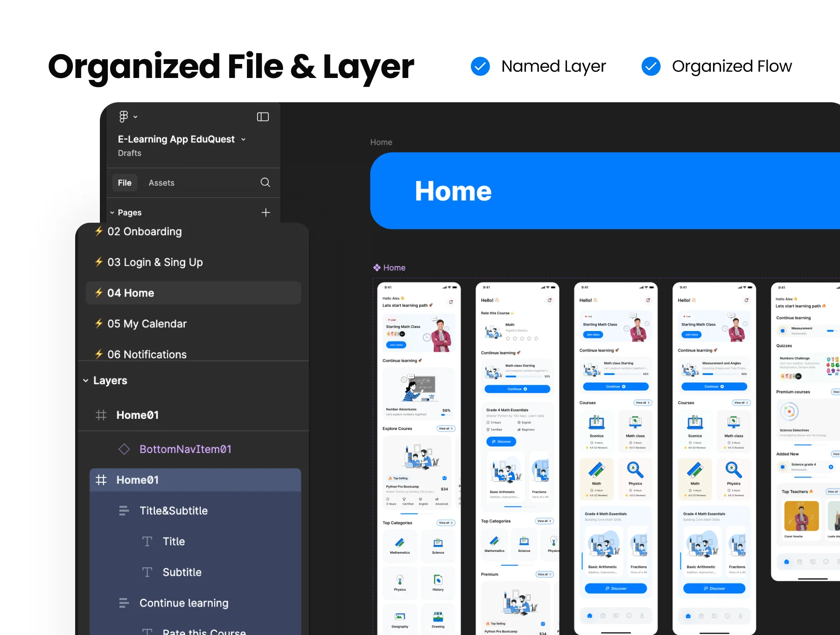Click the Physics category in first screen

point(400,583)
